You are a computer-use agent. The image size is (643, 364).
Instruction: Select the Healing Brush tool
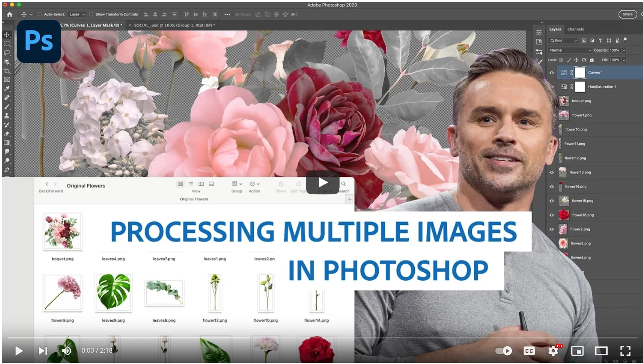(7, 98)
